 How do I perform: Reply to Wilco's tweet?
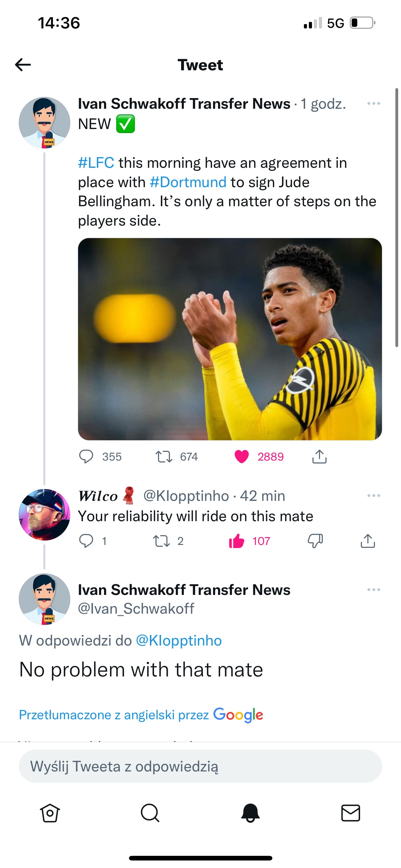click(x=86, y=541)
